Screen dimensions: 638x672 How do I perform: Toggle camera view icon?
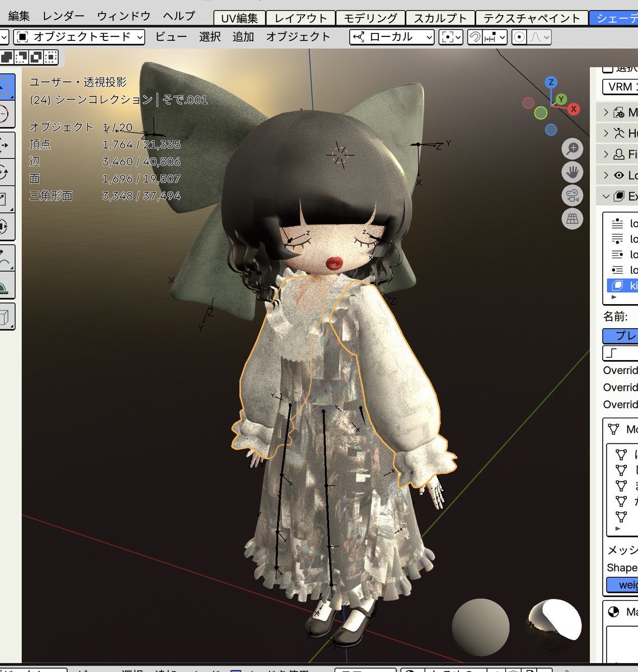coord(572,196)
